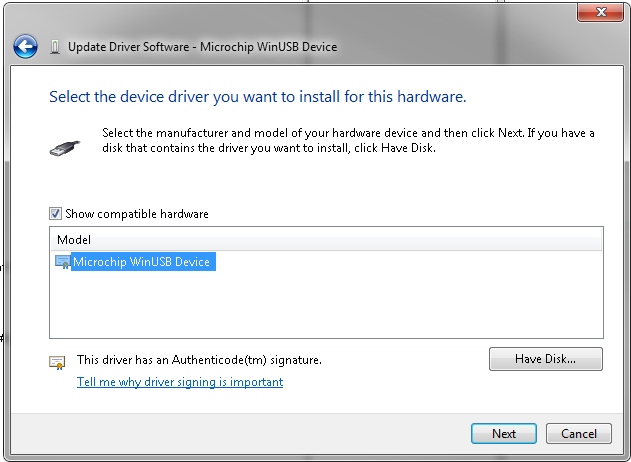Cancel the driver update wizard

[579, 433]
